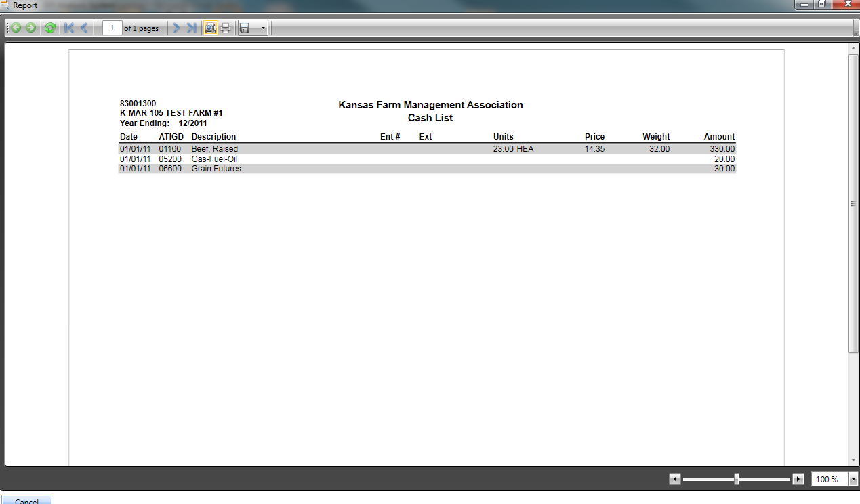Click ATIGD code 05200
Image resolution: width=860 pixels, height=504 pixels.
tap(170, 159)
